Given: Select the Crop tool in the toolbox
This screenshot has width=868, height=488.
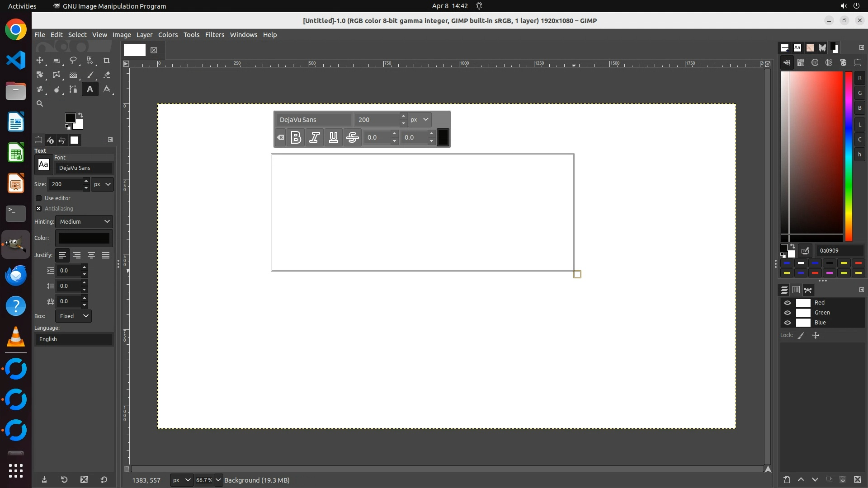Looking at the screenshot, I should click(x=107, y=60).
